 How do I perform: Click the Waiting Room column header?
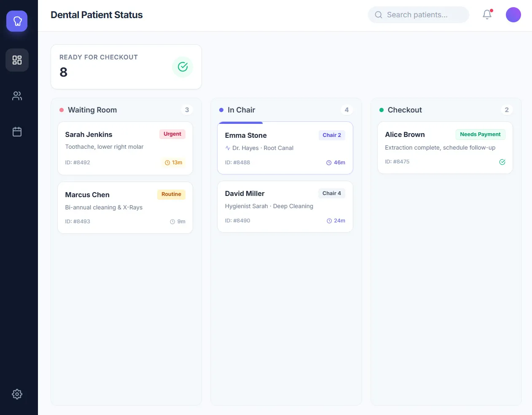coord(92,110)
